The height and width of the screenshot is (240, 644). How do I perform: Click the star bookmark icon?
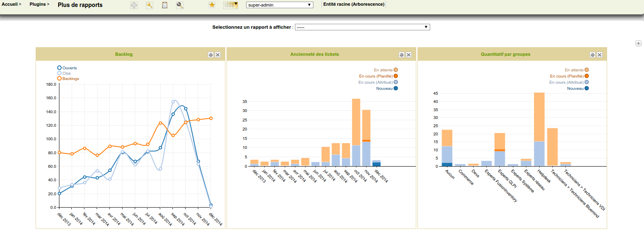pos(212,5)
